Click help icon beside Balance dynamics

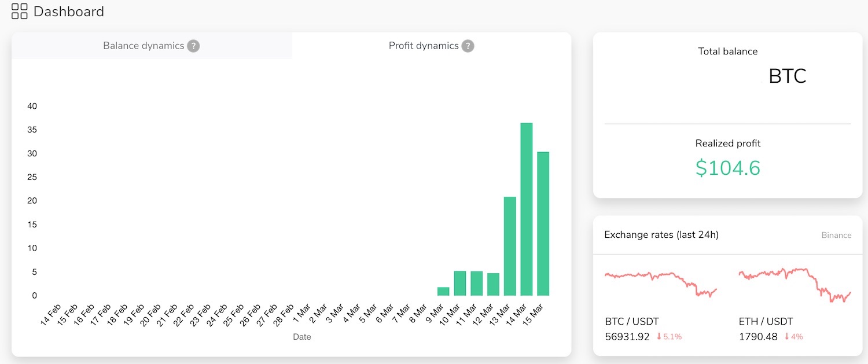tap(193, 46)
